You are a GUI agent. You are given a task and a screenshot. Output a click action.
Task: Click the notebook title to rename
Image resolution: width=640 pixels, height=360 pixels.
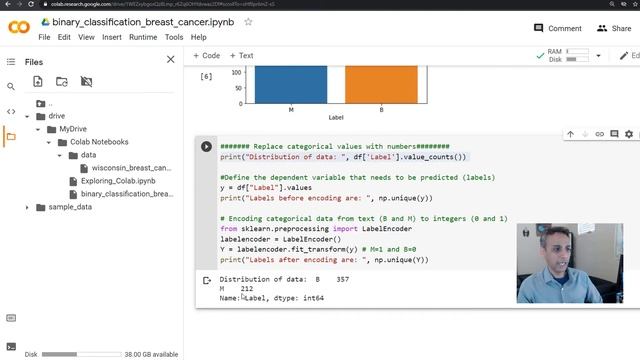[143, 22]
